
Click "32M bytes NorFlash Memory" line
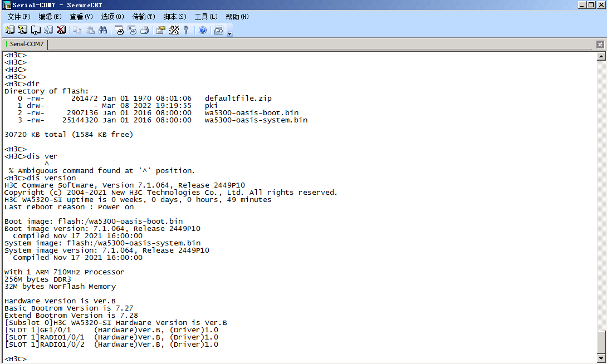coord(60,287)
